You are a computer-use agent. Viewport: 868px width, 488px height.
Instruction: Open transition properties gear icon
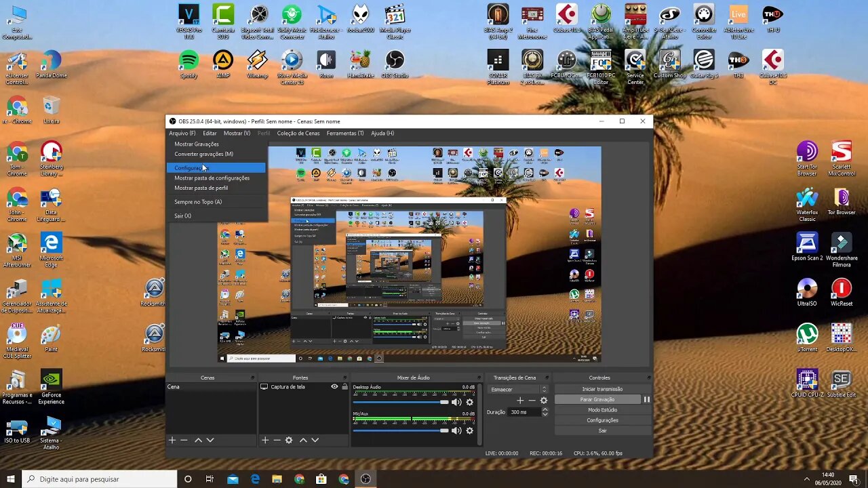[x=543, y=401]
